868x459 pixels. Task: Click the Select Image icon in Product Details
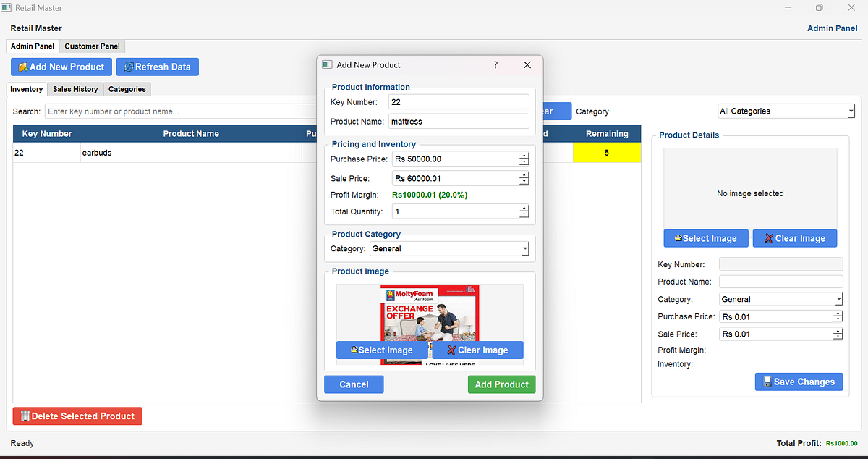680,238
